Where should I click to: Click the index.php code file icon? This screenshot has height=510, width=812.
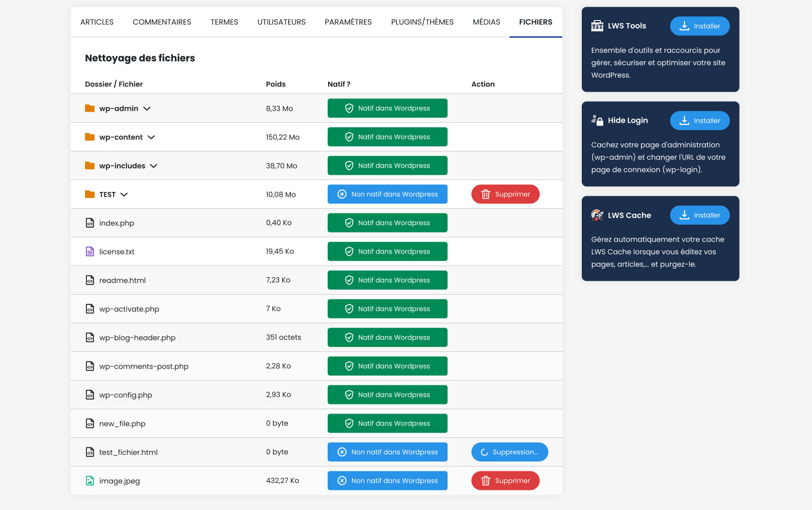(90, 223)
